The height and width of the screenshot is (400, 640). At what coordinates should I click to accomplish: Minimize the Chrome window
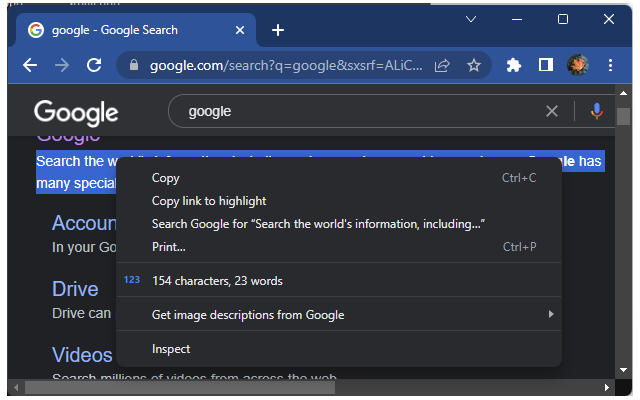(x=517, y=19)
